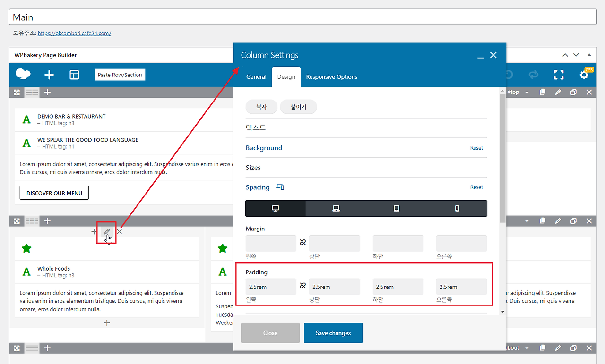Expand the Background section

[x=264, y=148]
